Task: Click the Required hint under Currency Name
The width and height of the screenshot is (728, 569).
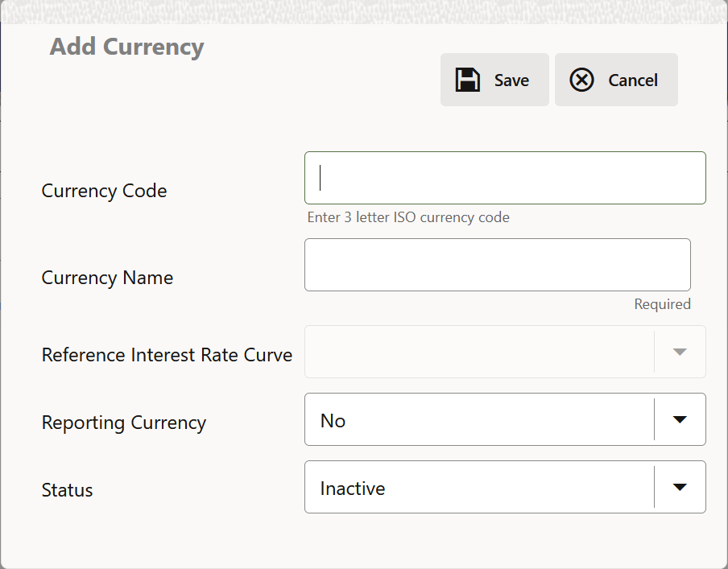Action: pyautogui.click(x=662, y=303)
